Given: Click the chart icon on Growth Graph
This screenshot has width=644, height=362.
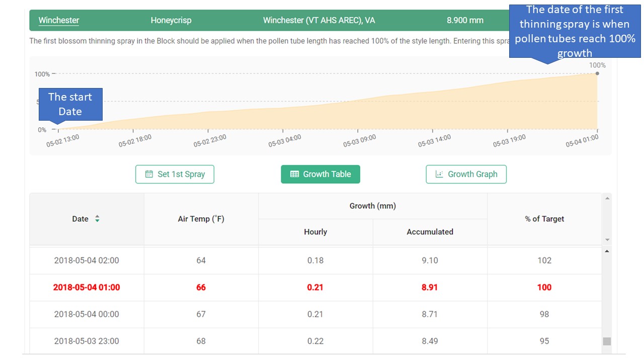Looking at the screenshot, I should (439, 174).
